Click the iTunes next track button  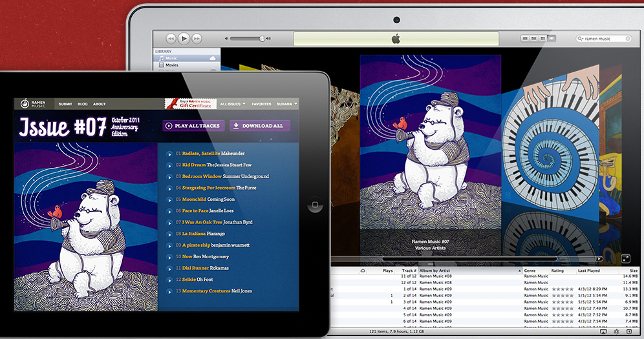[x=197, y=39]
